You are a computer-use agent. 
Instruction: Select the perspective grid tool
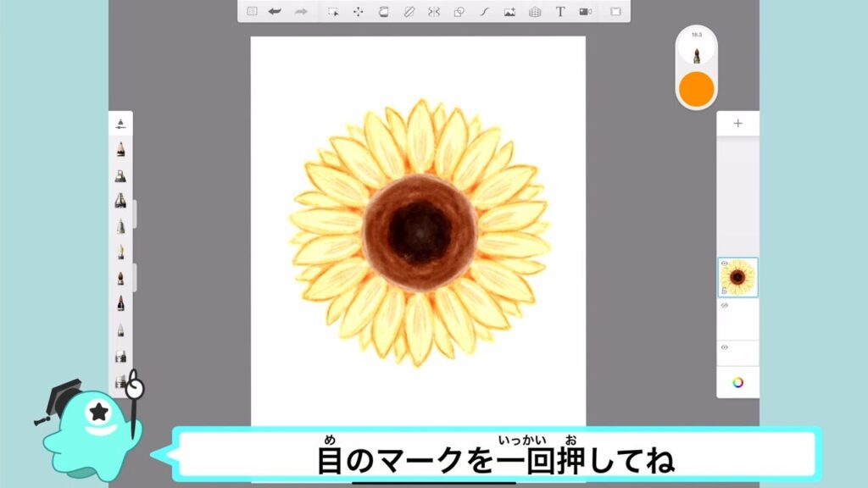tap(535, 12)
